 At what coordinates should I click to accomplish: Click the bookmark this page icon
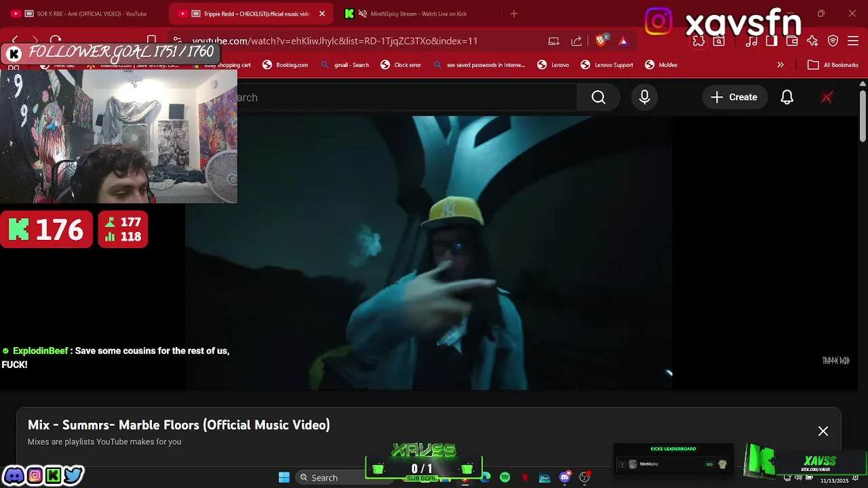[152, 41]
